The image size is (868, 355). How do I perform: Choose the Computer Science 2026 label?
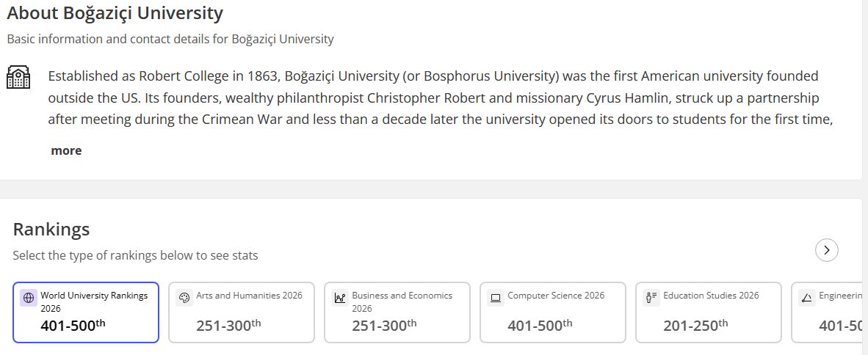[556, 296]
